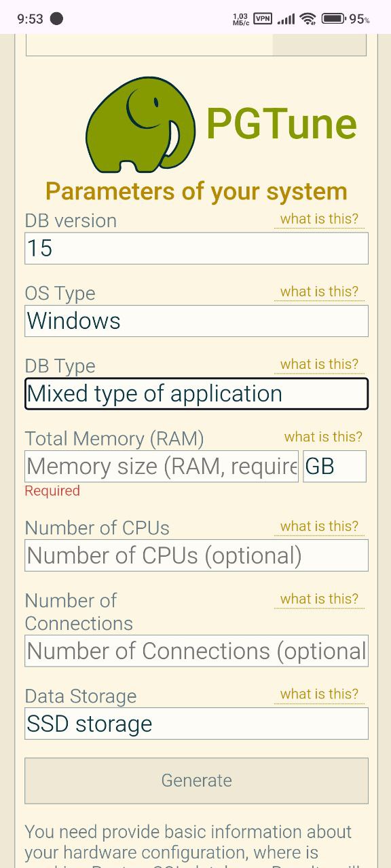The width and height of the screenshot is (391, 868).
Task: Open the OS Type dropdown showing Windows
Action: (196, 321)
